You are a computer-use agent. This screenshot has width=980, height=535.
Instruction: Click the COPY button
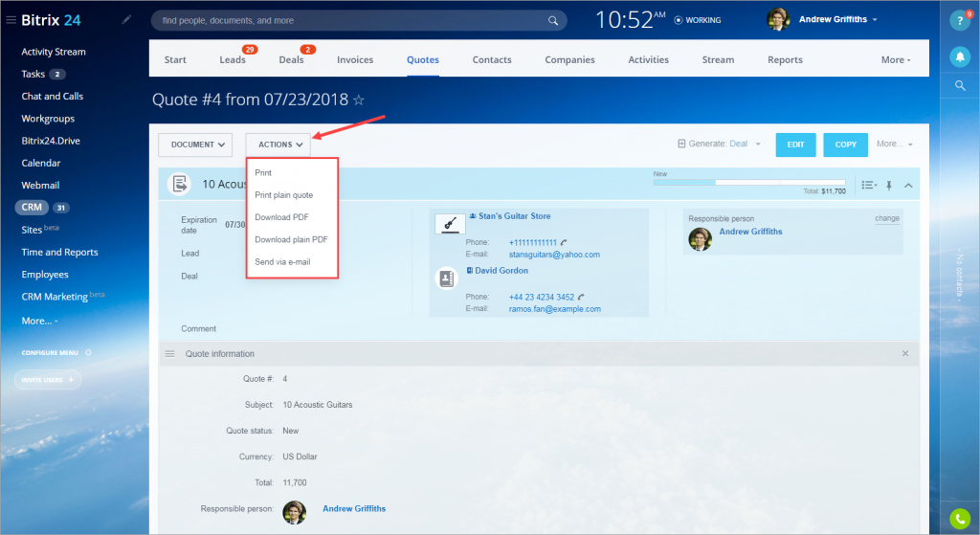(846, 145)
